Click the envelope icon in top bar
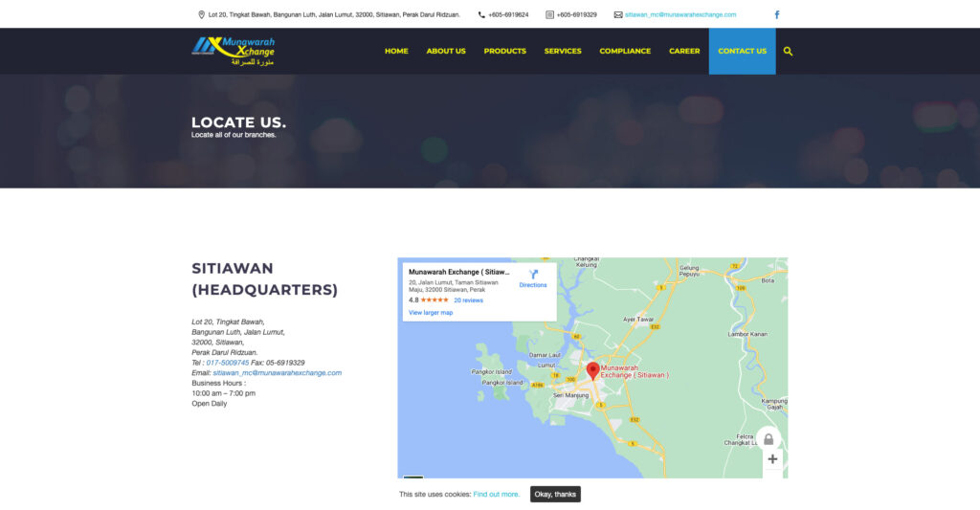The image size is (980, 510). point(618,14)
